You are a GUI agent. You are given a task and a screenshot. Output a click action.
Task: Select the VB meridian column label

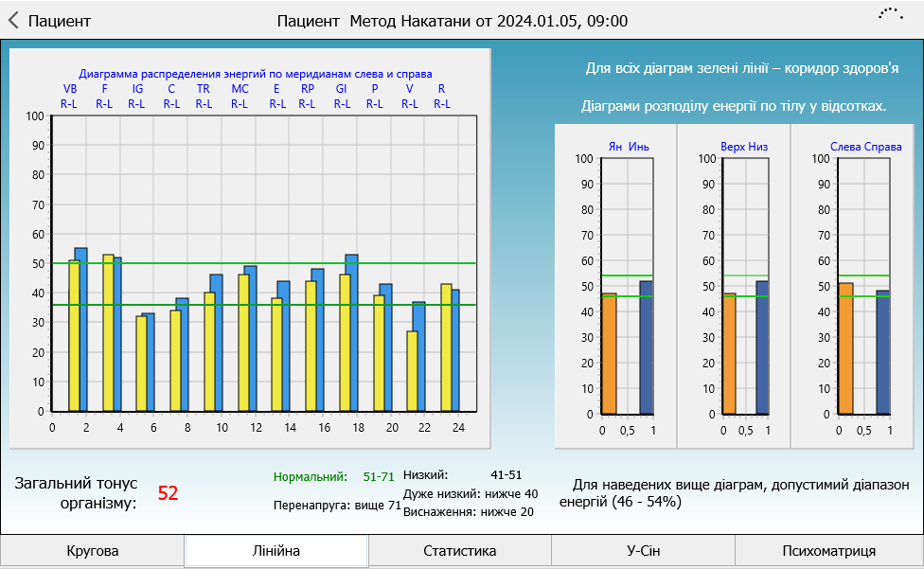click(70, 89)
